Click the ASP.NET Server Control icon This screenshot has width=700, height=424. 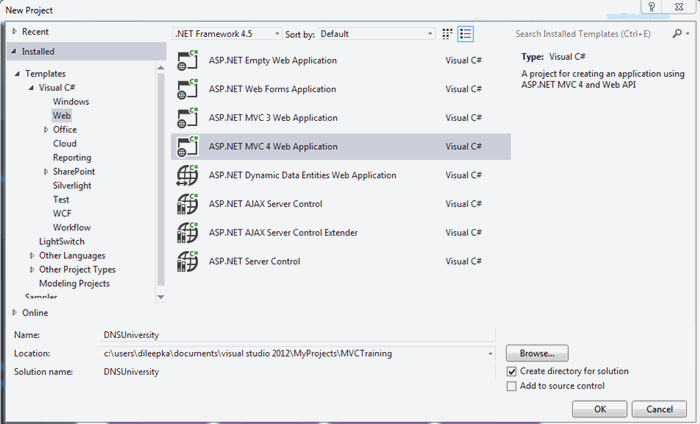188,261
